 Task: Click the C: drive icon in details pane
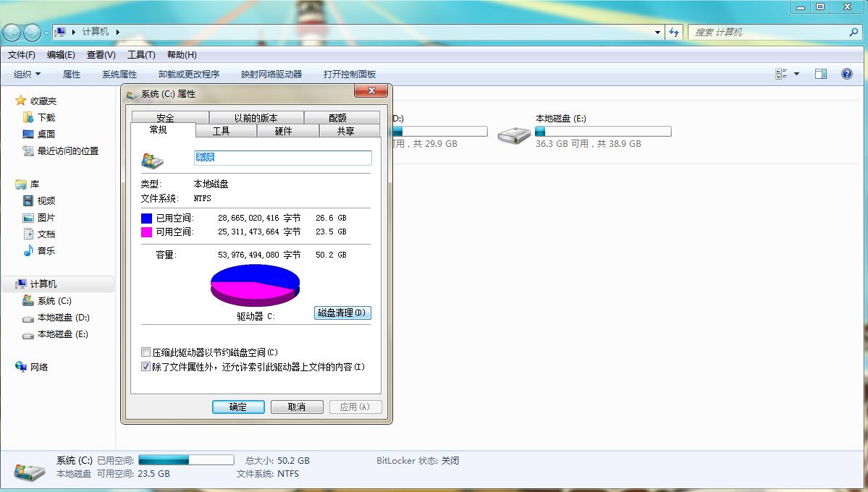[30, 470]
